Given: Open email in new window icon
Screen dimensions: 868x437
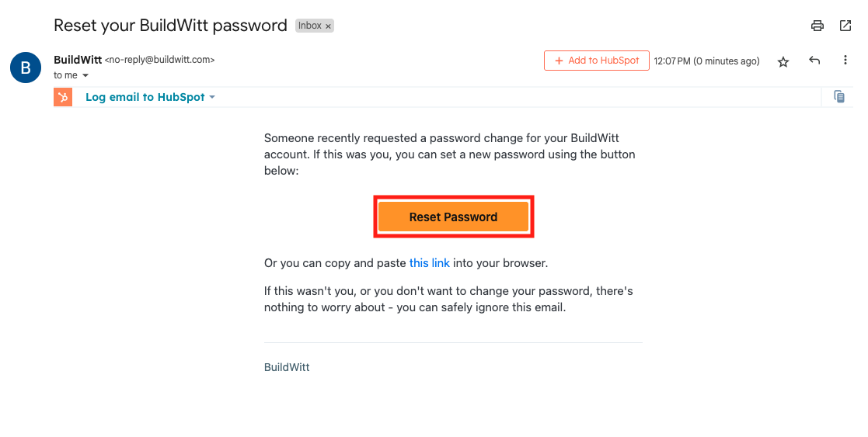Looking at the screenshot, I should [845, 26].
